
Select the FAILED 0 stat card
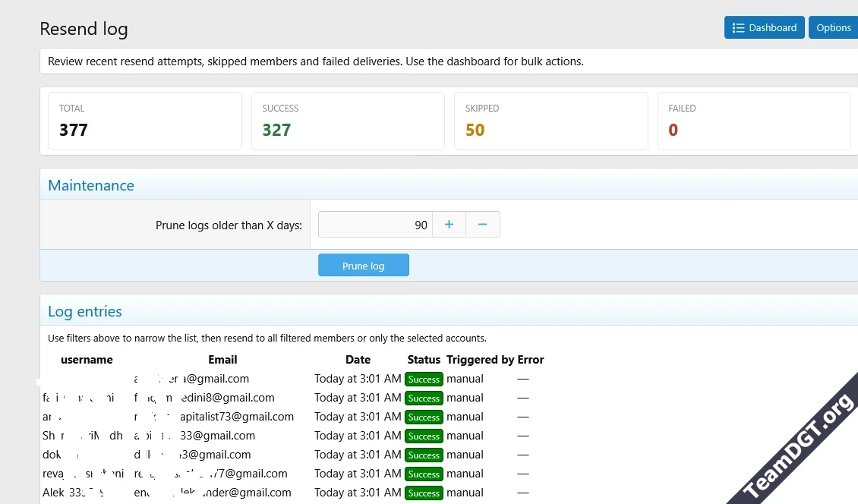754,121
